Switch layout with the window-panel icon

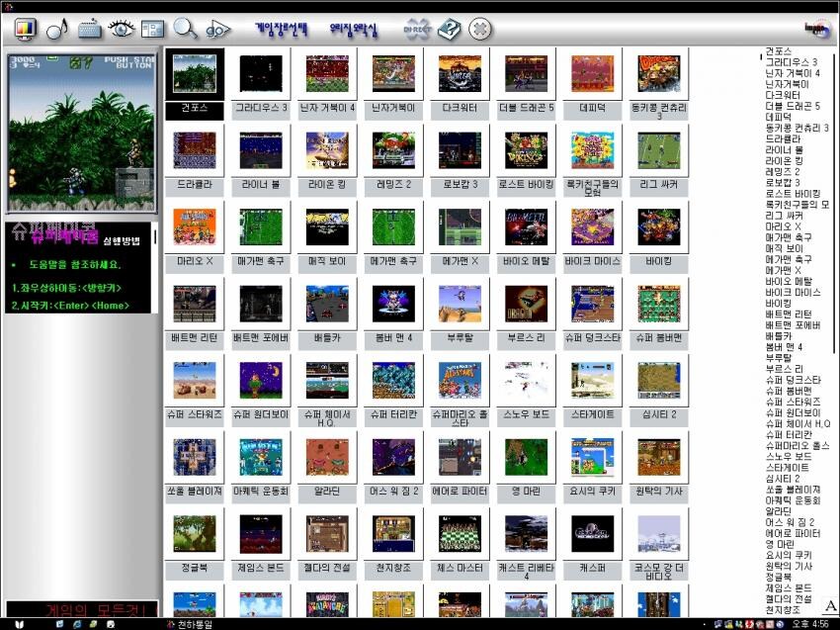tap(152, 29)
